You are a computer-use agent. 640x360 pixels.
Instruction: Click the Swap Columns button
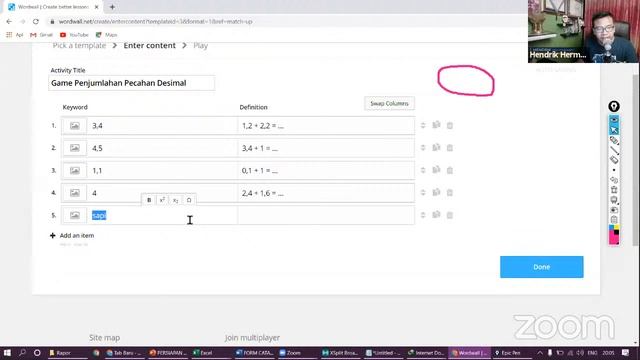coord(389,103)
